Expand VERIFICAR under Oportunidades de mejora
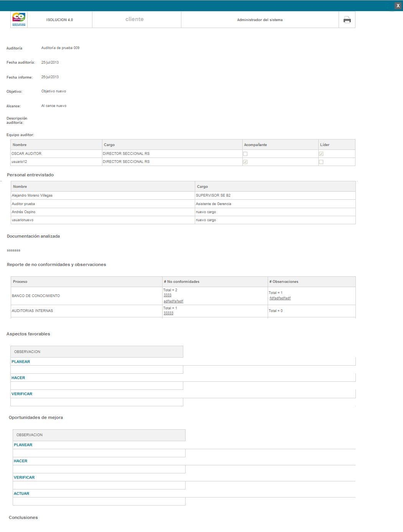This screenshot has width=403, height=532. [x=24, y=478]
